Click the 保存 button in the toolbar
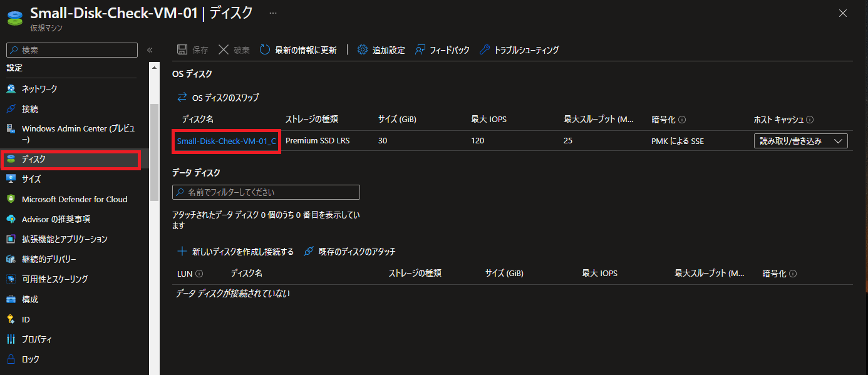 point(193,50)
